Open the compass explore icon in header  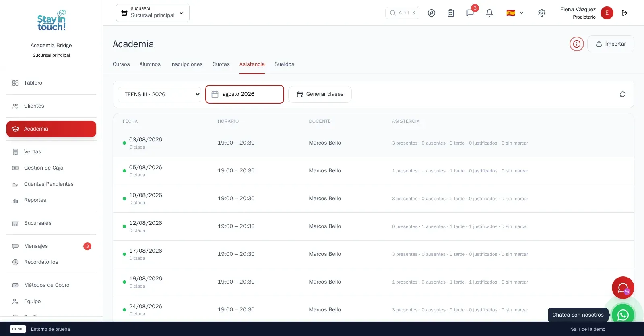[431, 13]
